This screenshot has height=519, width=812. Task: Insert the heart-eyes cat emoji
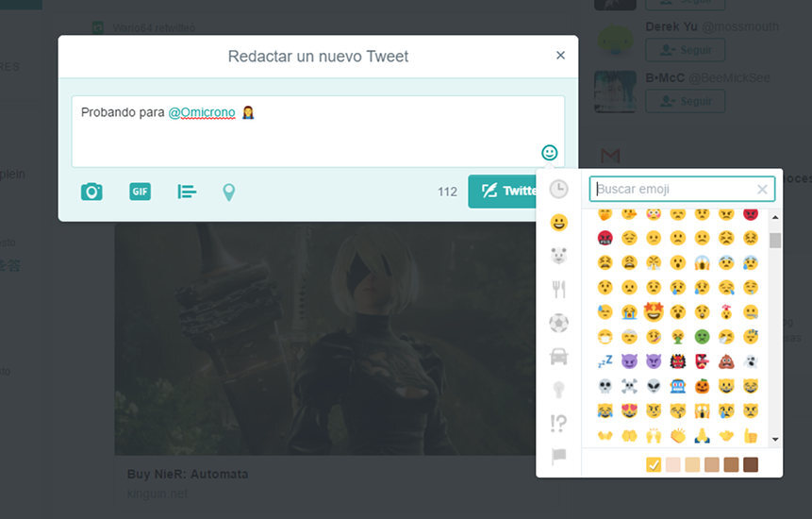coord(629,410)
